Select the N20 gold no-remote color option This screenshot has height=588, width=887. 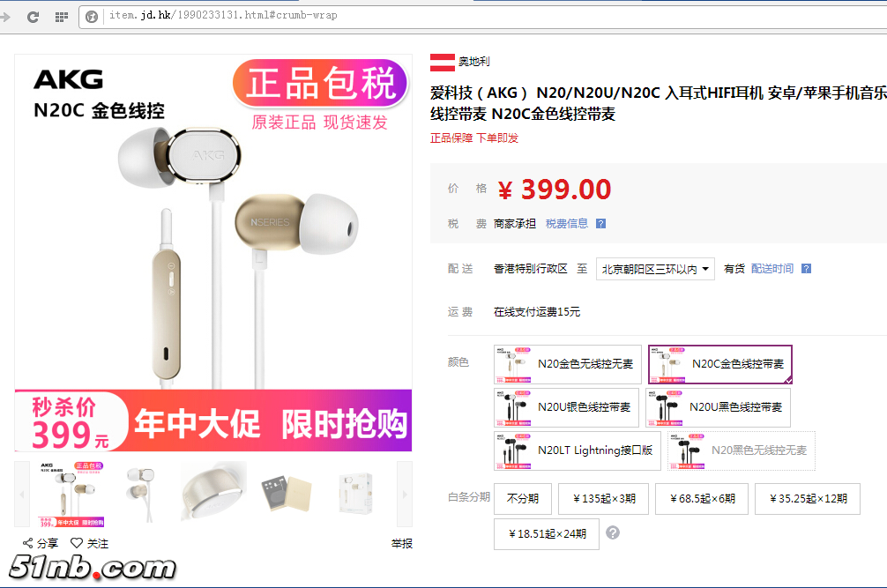tap(568, 364)
